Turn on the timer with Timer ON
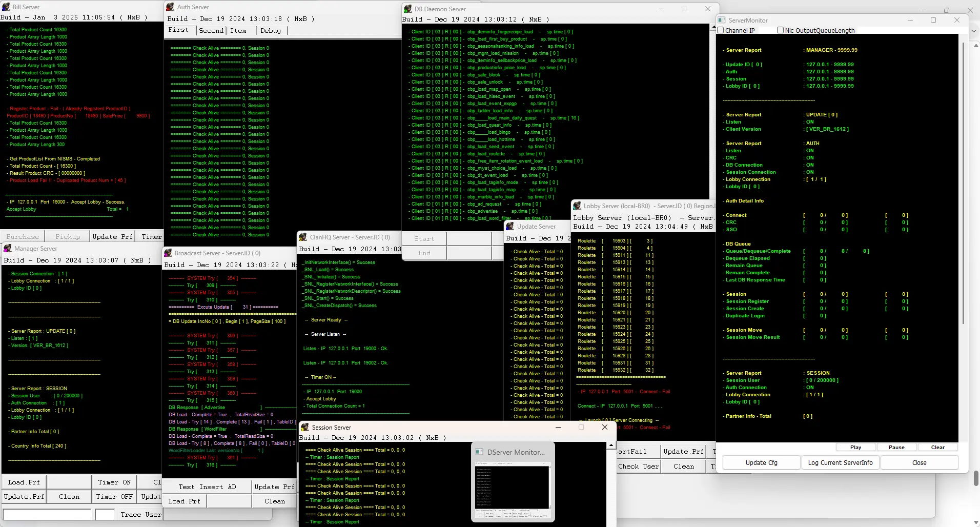 114,482
